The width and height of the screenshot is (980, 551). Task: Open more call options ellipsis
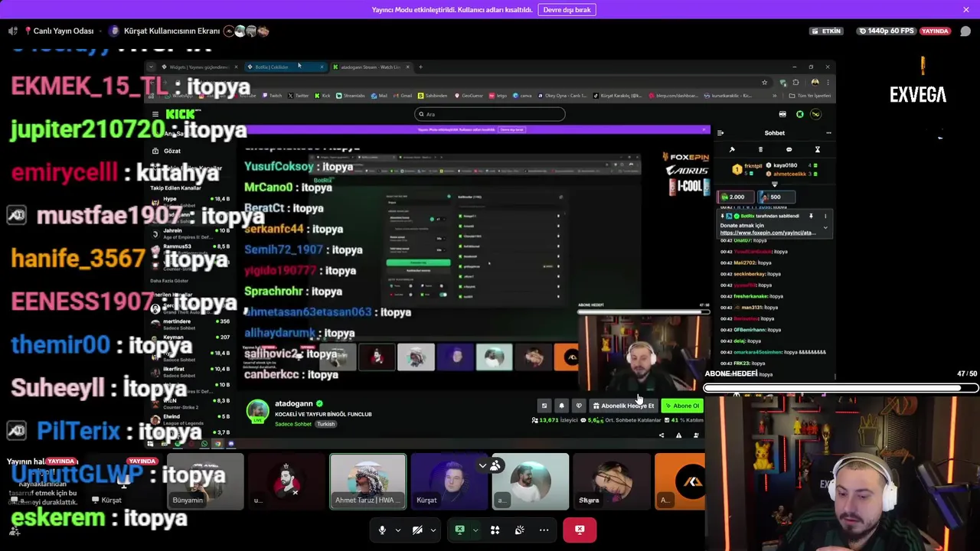click(x=544, y=530)
